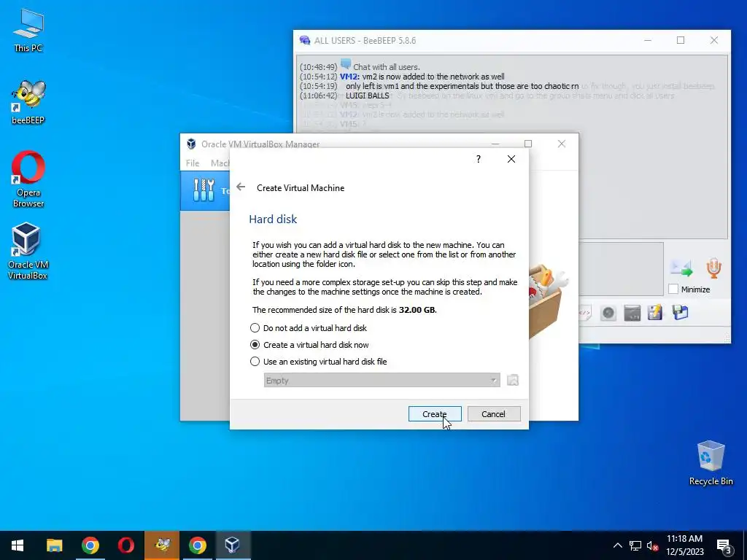
Task: Click the round gray disc icon in BeeBEEP toolbar
Action: (608, 313)
